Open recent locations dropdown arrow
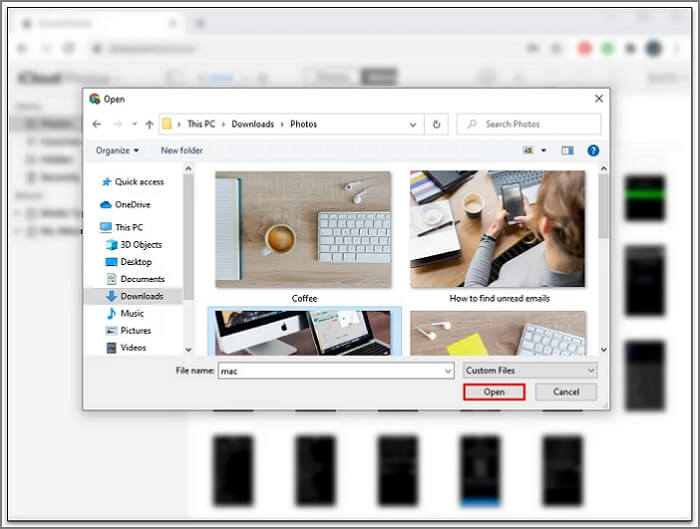Viewport: 700px width, 529px height. pos(134,124)
